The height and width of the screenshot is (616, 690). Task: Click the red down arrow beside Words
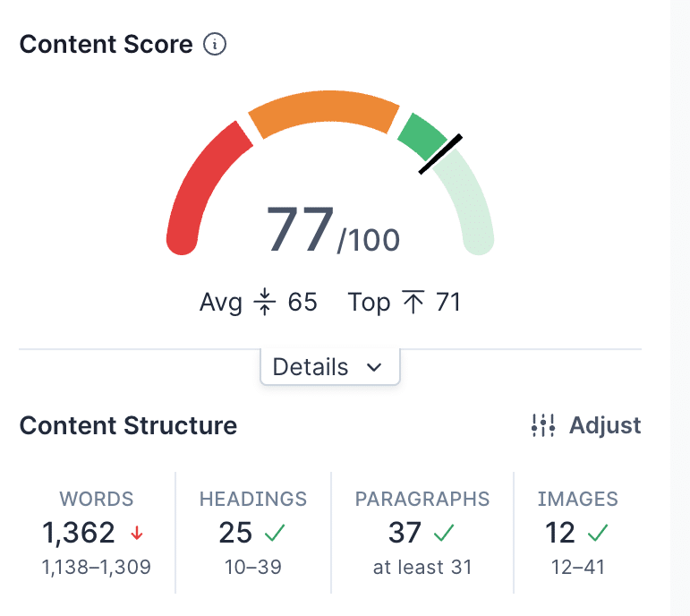point(137,533)
